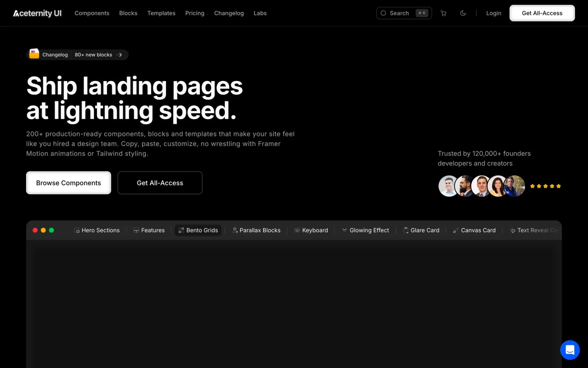
Task: Open the Labs nav item
Action: pos(260,13)
